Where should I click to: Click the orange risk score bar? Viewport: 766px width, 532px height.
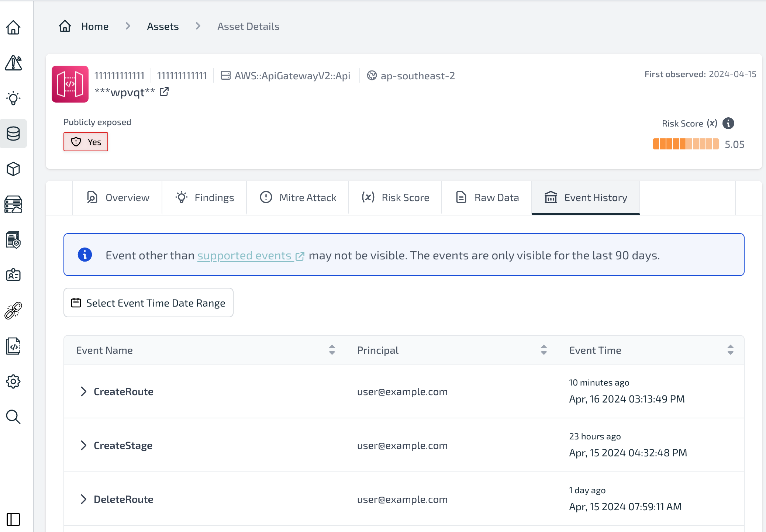point(686,144)
